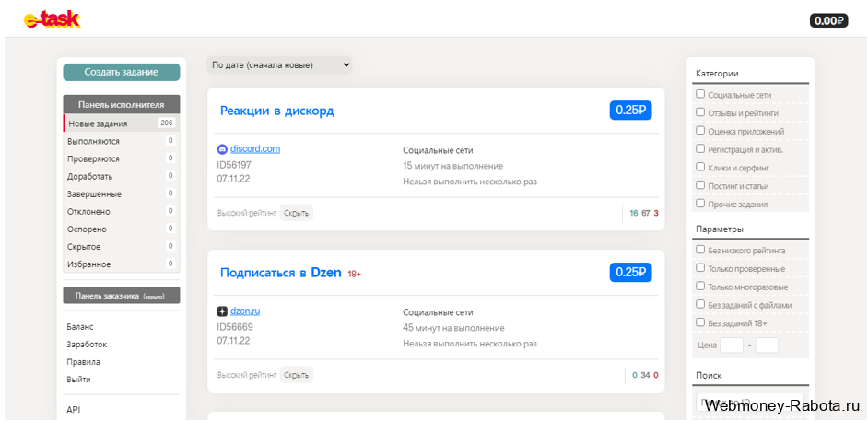Hide the Dzen task with Скрыть button
The image size is (868, 422).
[296, 375]
